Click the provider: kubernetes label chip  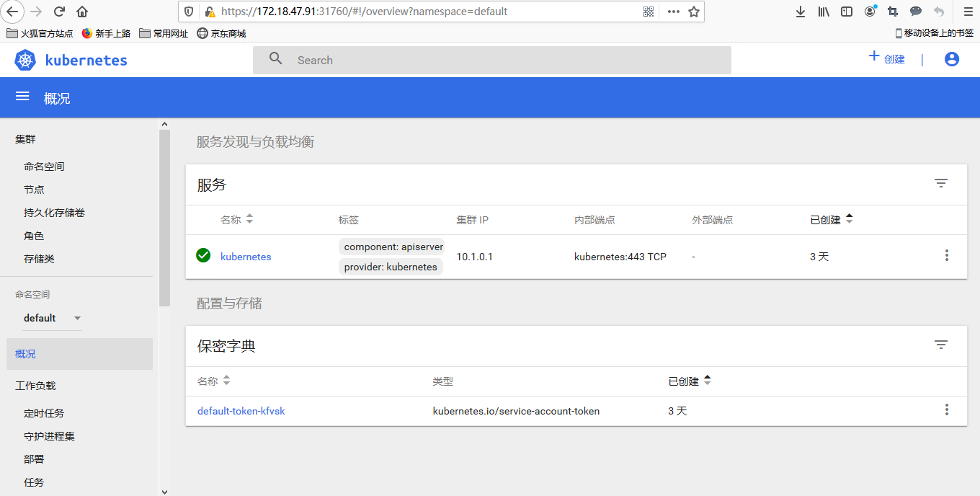click(391, 267)
